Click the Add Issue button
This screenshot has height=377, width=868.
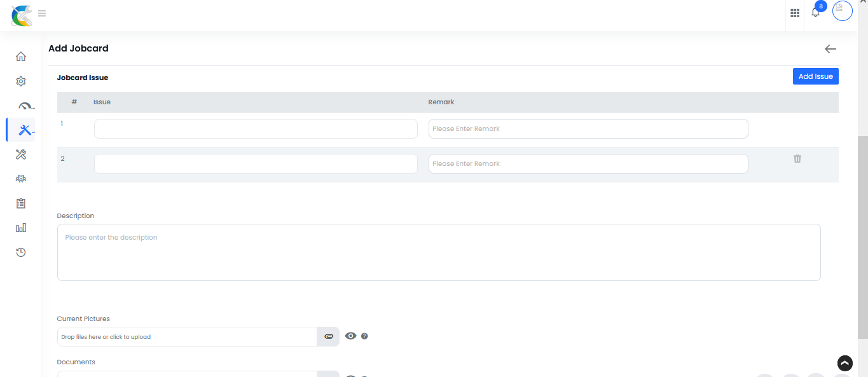coord(816,76)
